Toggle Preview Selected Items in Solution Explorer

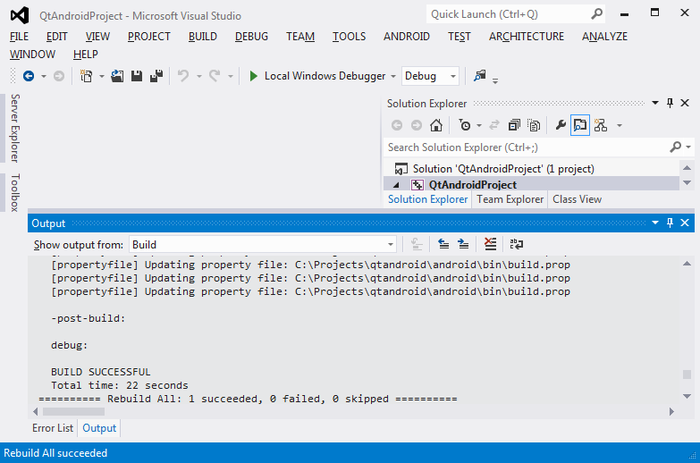(580, 125)
